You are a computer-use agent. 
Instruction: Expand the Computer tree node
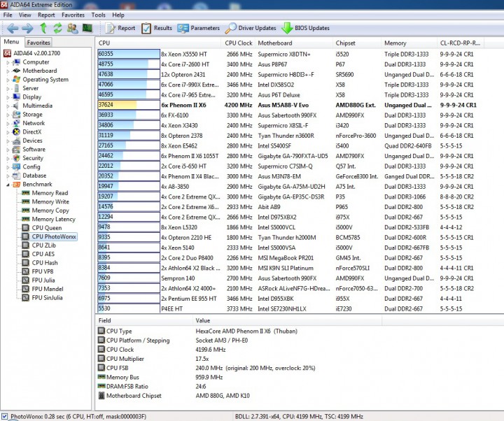point(8,63)
